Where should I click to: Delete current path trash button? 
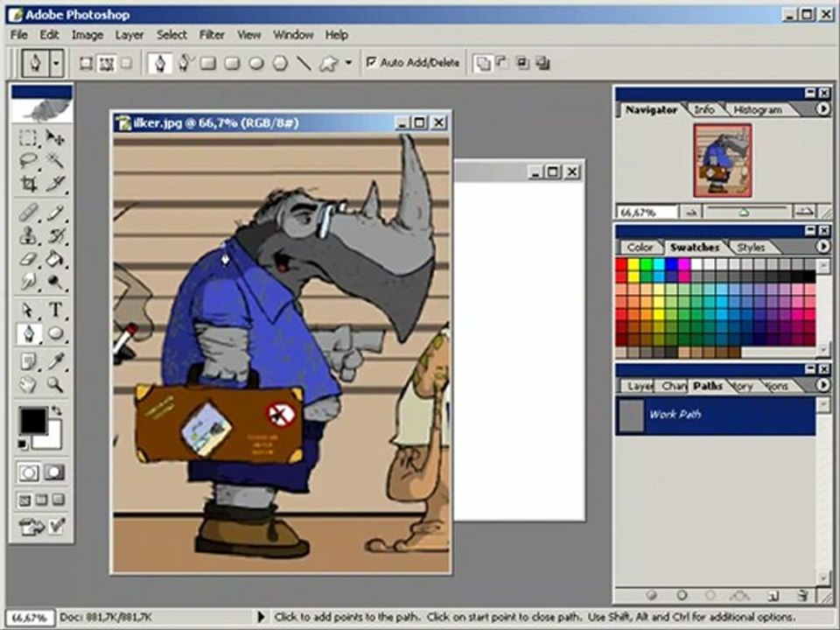tap(802, 596)
